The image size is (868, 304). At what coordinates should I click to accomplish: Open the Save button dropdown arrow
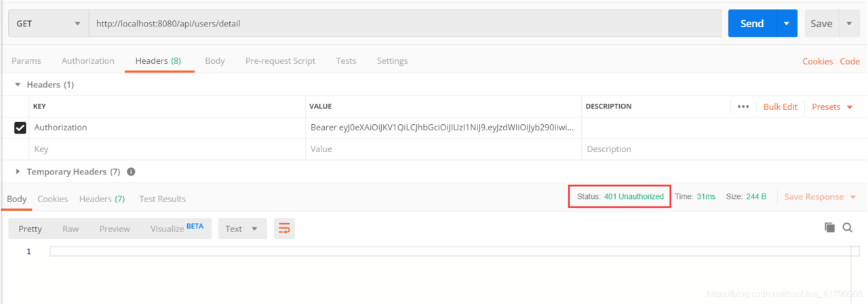click(x=849, y=23)
